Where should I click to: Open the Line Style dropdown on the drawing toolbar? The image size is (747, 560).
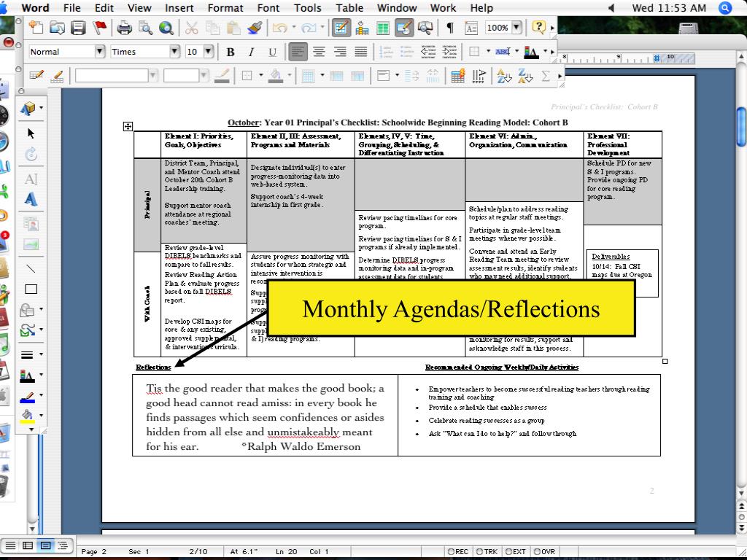[x=31, y=355]
